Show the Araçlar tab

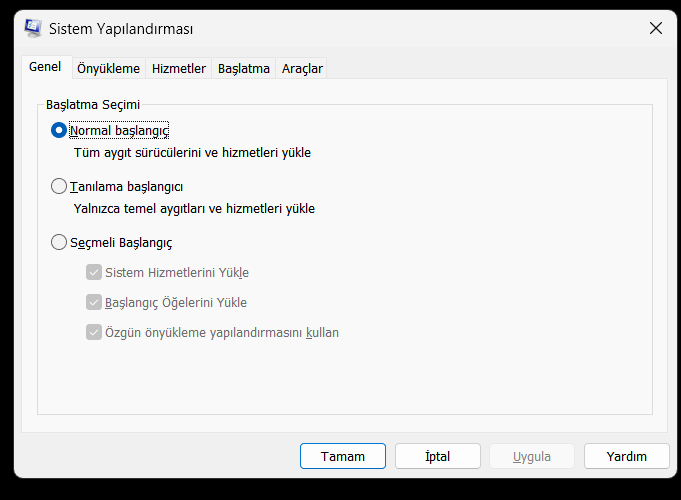click(302, 68)
